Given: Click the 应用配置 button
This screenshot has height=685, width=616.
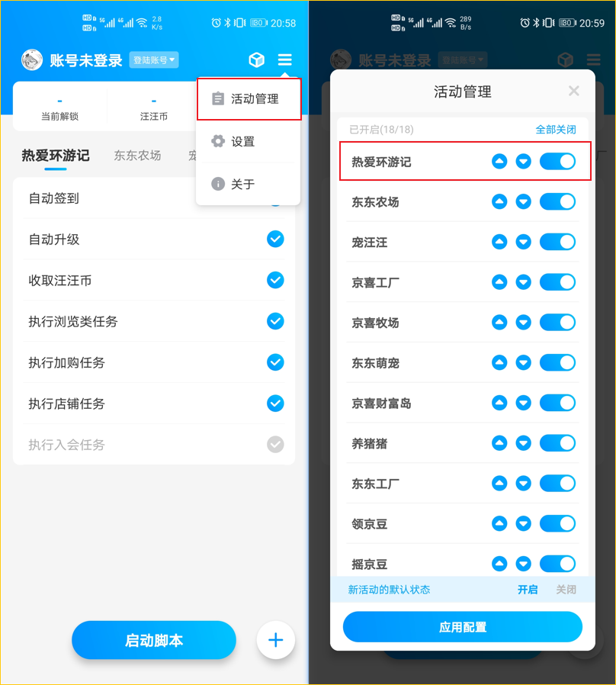Looking at the screenshot, I should click(462, 627).
